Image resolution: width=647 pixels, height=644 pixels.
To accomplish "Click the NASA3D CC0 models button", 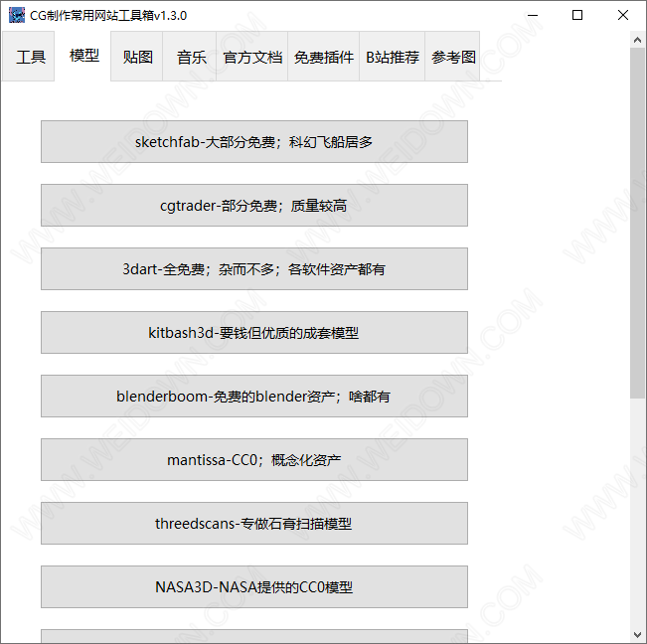I will point(253,587).
